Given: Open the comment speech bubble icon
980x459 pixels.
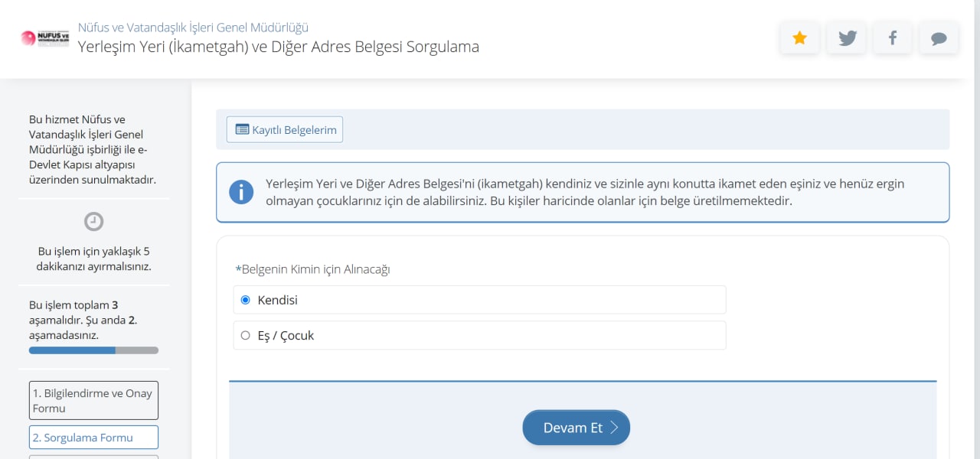Looking at the screenshot, I should click(x=939, y=38).
